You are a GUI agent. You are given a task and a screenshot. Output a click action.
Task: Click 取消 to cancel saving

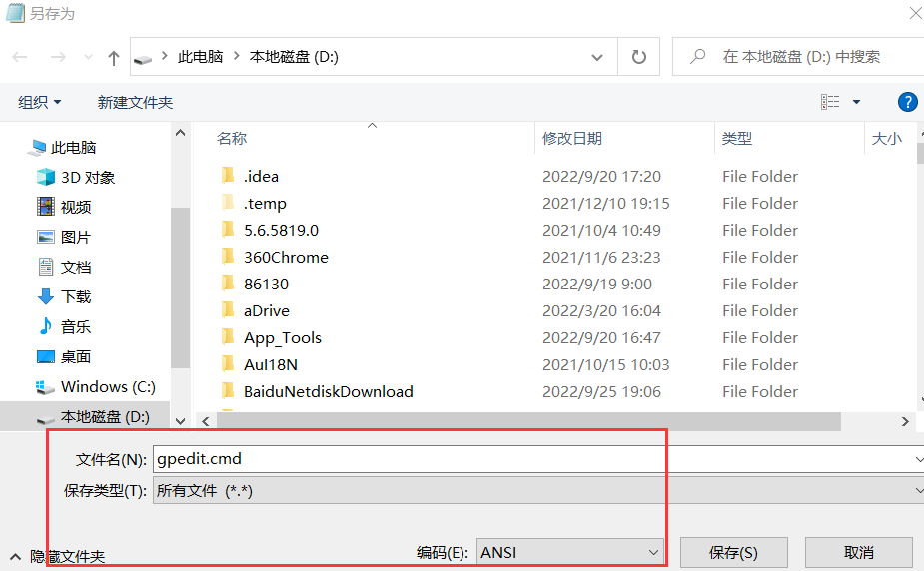coord(859,553)
